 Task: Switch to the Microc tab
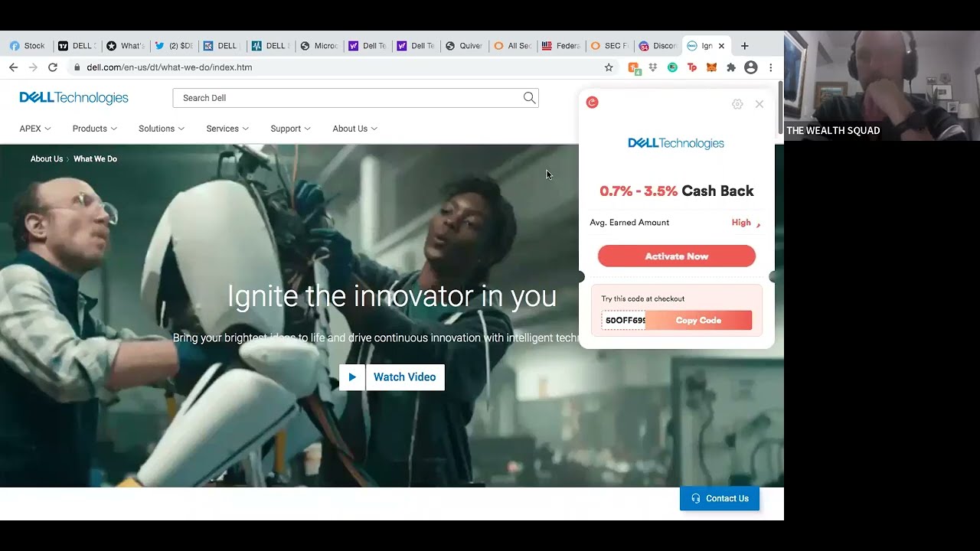coord(319,46)
